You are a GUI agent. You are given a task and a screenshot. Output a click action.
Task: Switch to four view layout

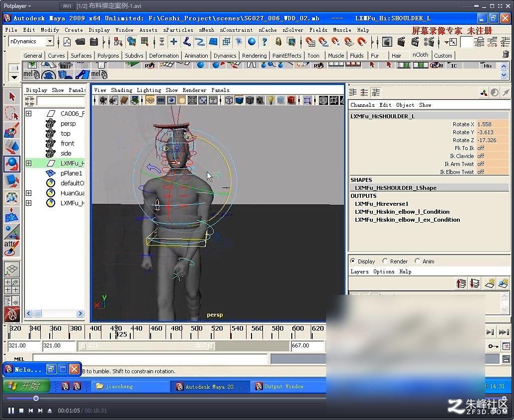(x=12, y=286)
